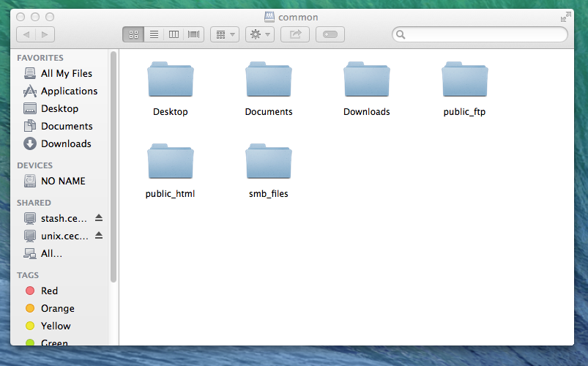Screen dimensions: 588x366
Task: Open Desktop in the sidebar favorites
Action: coord(60,109)
